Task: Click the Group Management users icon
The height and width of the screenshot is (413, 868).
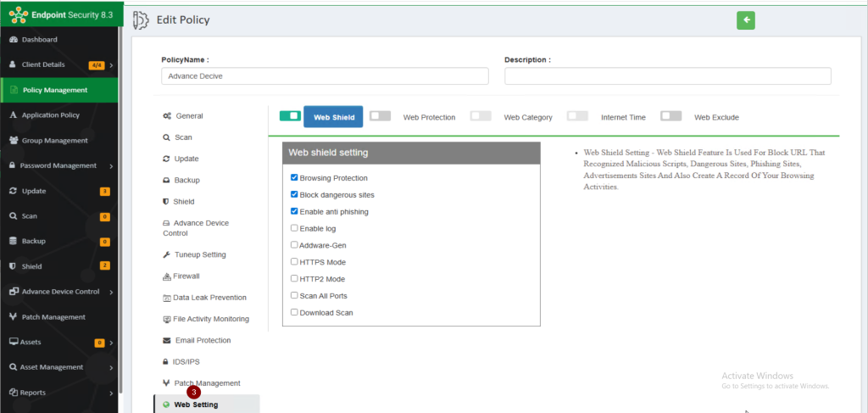Action: [14, 141]
